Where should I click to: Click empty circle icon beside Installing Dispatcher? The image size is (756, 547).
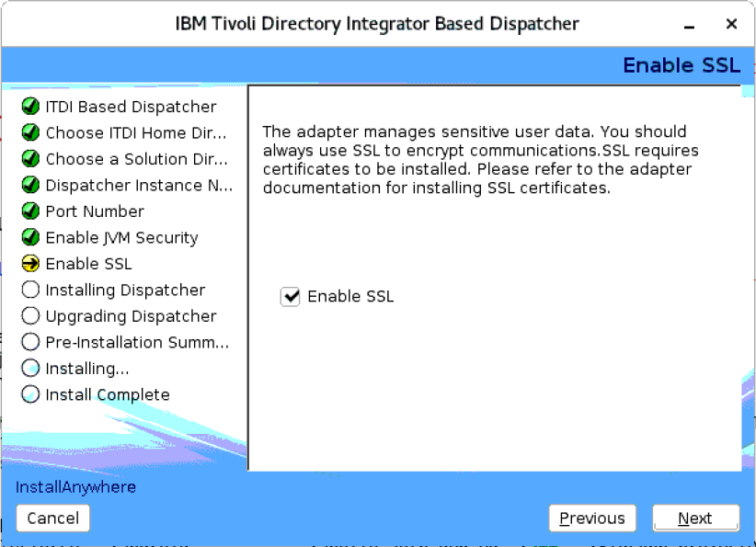(30, 290)
